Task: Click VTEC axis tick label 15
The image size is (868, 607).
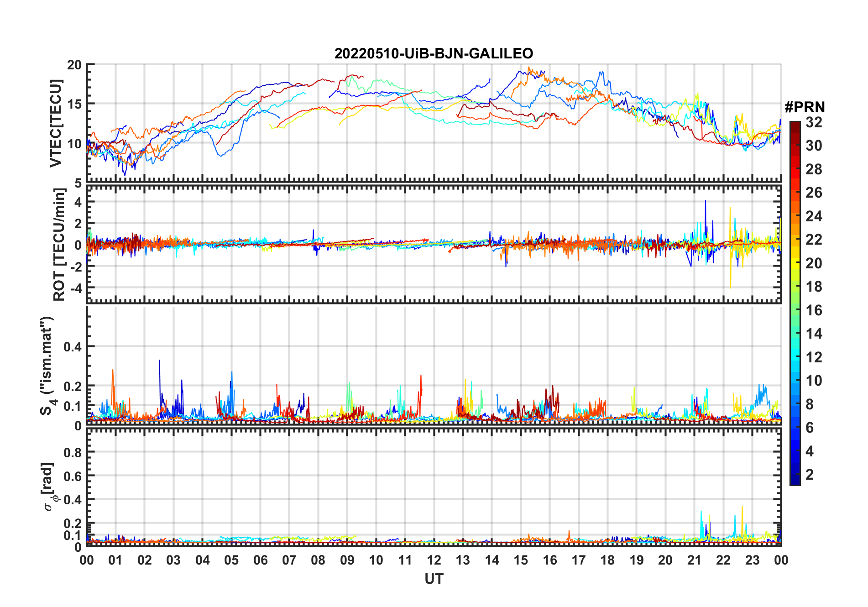Action: [x=74, y=105]
